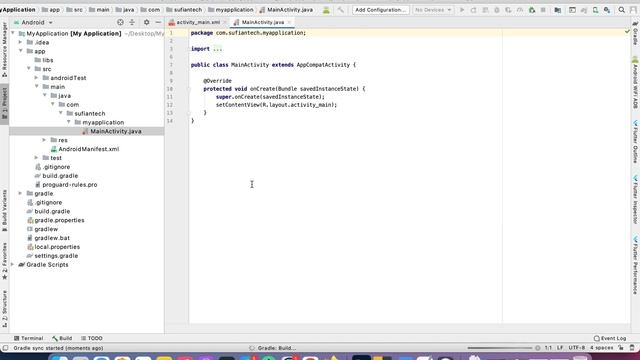Toggle the 2: Favorites side tab
Screen dimensions: 640x360
click(x=4, y=261)
